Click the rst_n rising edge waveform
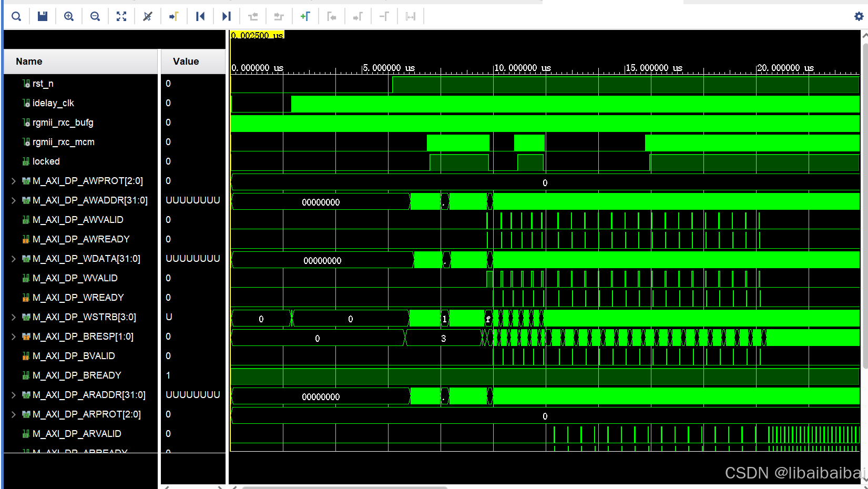The height and width of the screenshot is (489, 868). coord(392,84)
